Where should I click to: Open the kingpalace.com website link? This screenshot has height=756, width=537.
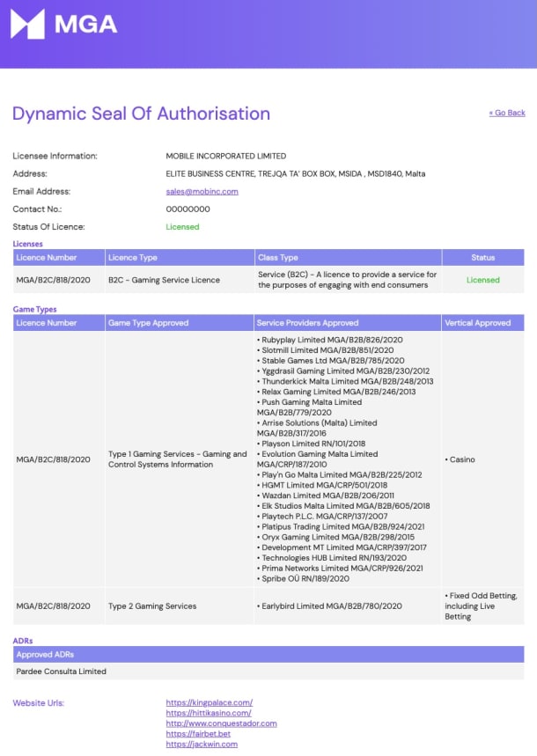pyautogui.click(x=209, y=702)
